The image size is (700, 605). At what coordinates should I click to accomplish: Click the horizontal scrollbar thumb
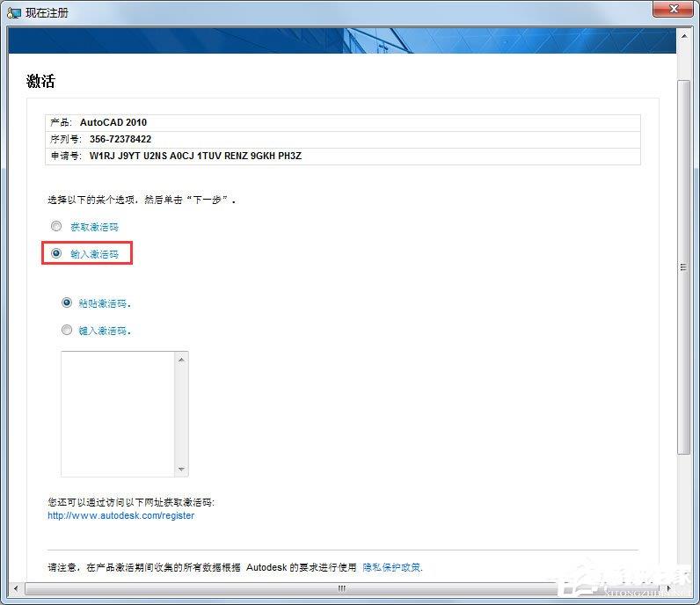click(338, 588)
